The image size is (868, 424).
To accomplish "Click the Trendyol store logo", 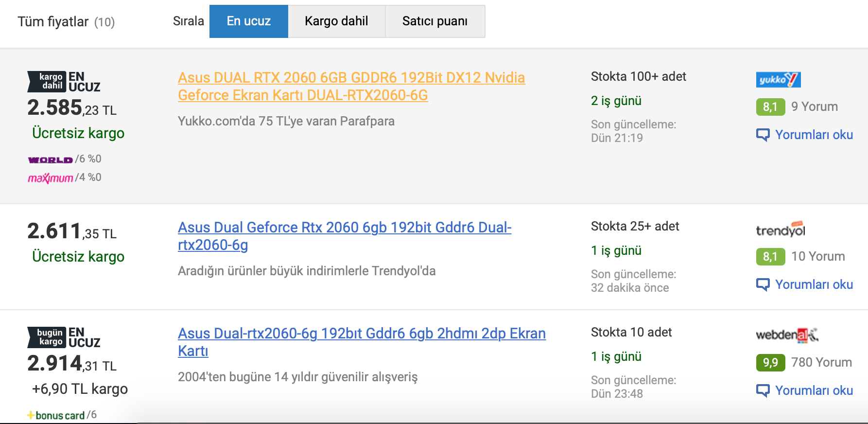I will [780, 230].
